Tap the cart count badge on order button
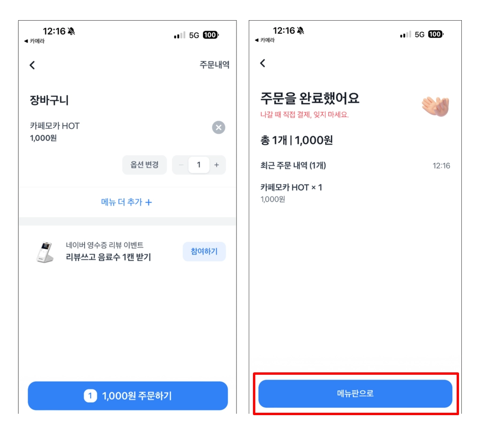The width and height of the screenshot is (482, 448). pyautogui.click(x=91, y=396)
